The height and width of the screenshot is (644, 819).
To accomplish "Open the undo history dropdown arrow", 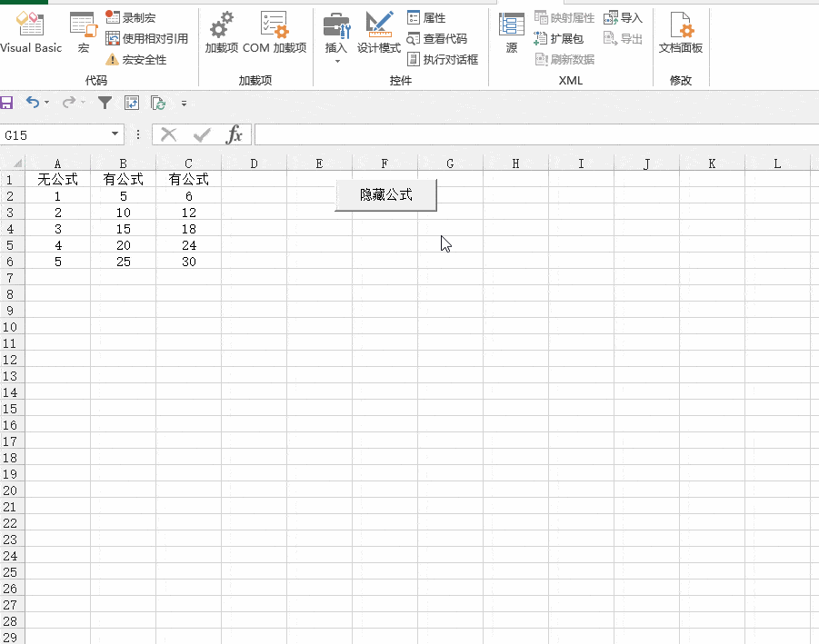I will tap(47, 103).
